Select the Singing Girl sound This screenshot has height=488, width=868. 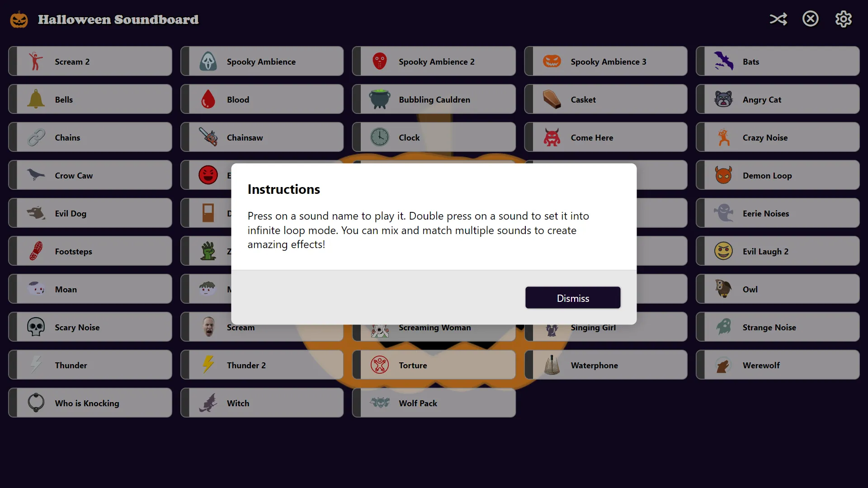(x=606, y=327)
